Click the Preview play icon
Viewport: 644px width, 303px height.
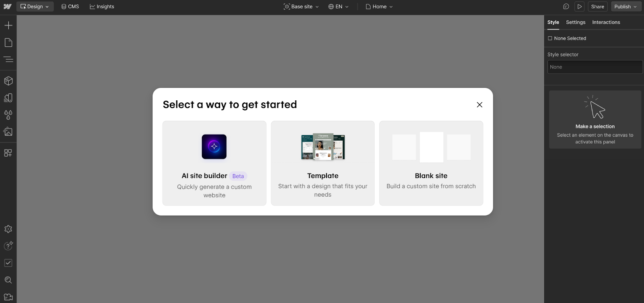pyautogui.click(x=580, y=6)
